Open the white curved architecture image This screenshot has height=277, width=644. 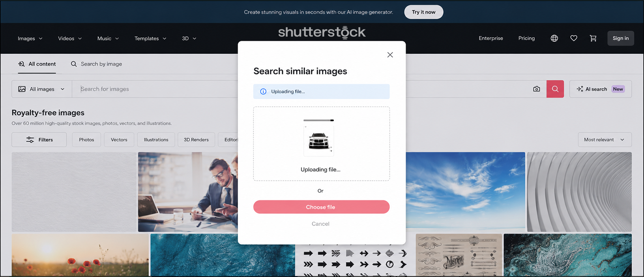click(x=579, y=192)
